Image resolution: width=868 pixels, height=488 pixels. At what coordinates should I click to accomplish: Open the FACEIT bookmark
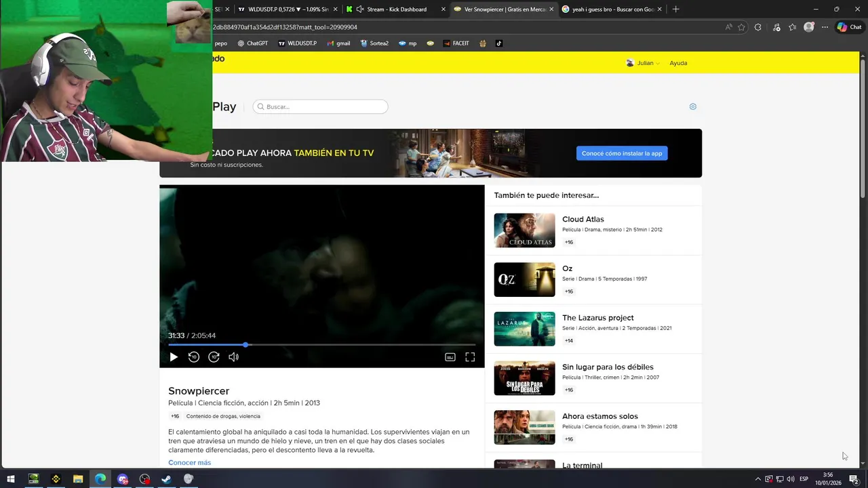456,43
